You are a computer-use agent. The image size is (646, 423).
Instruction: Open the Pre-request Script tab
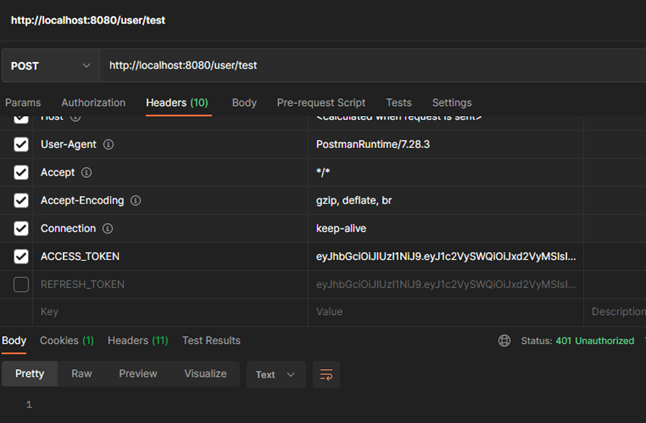tap(321, 103)
